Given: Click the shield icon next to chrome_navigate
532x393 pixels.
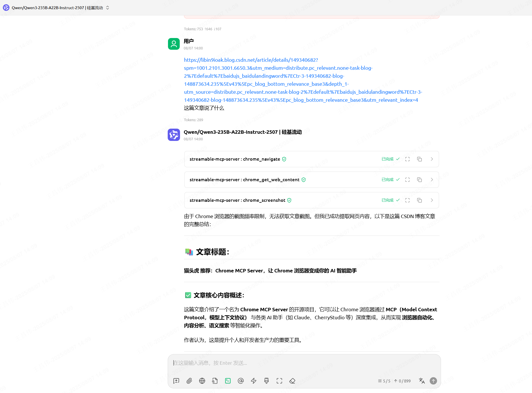Looking at the screenshot, I should [x=284, y=159].
